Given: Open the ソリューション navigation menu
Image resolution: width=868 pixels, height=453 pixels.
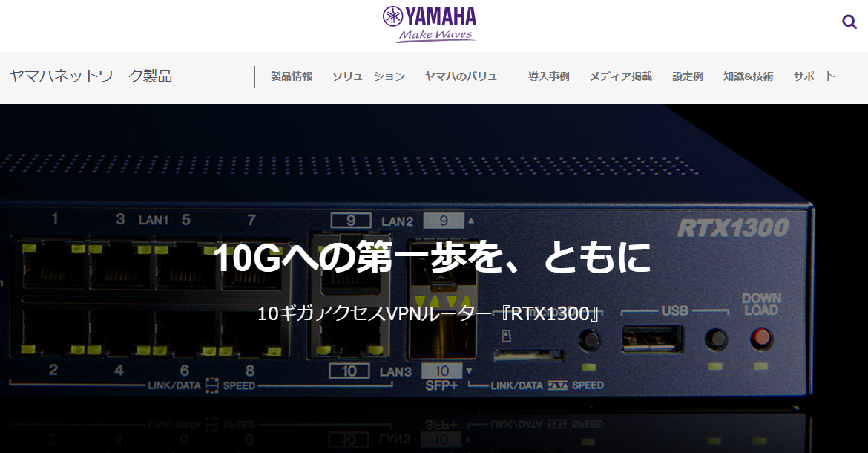Looking at the screenshot, I should pos(369,76).
